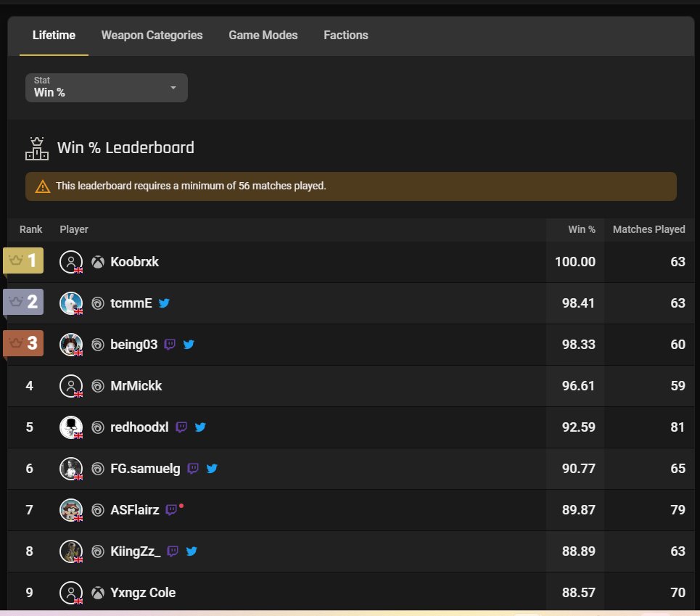Click Koobrxk's avatar icon

[71, 262]
